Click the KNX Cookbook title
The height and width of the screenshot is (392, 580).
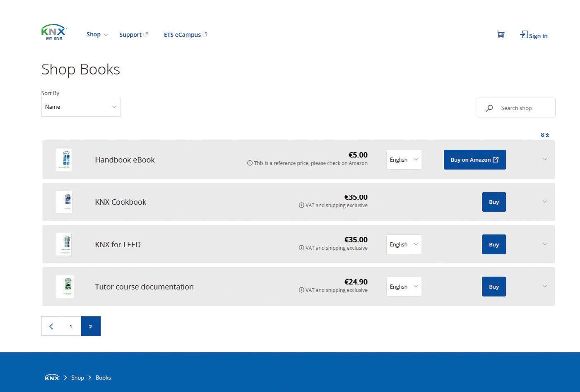point(120,202)
